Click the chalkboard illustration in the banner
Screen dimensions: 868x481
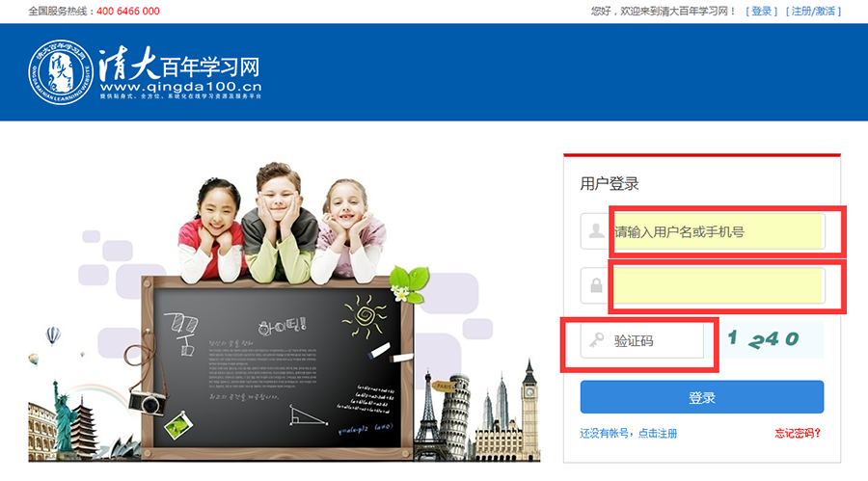[x=277, y=367]
